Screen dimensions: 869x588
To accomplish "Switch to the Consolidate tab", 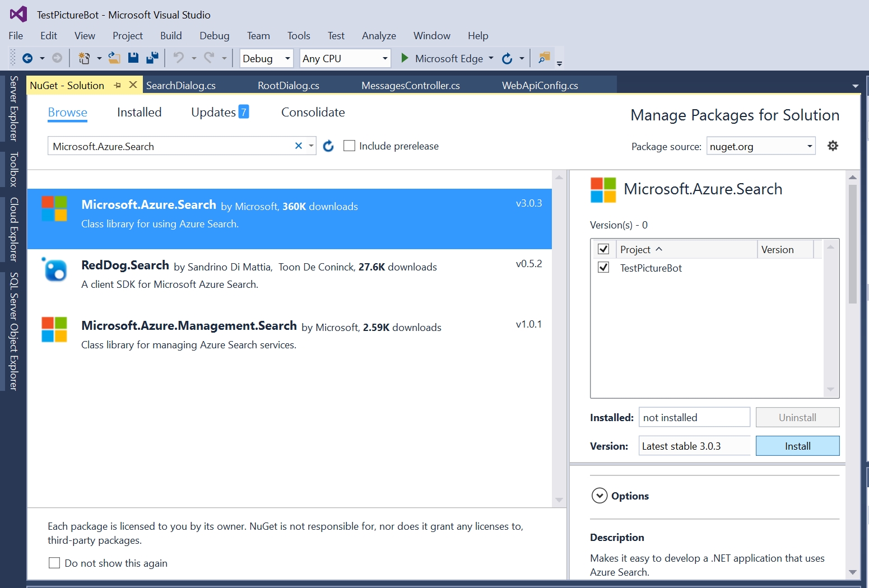I will (313, 112).
